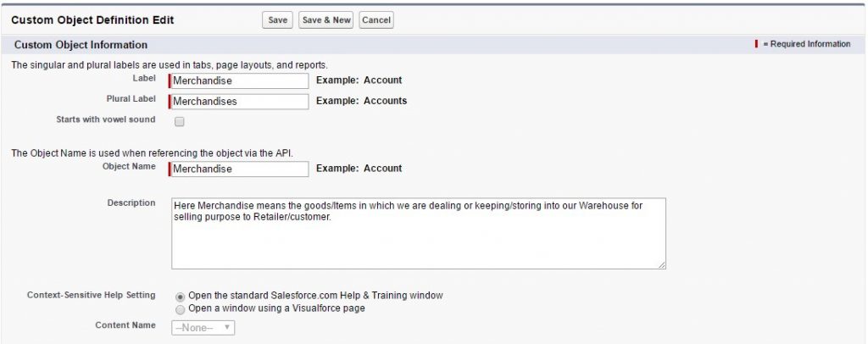The image size is (868, 344).
Task: Click the Label field containing Merchandise
Action: [x=240, y=80]
